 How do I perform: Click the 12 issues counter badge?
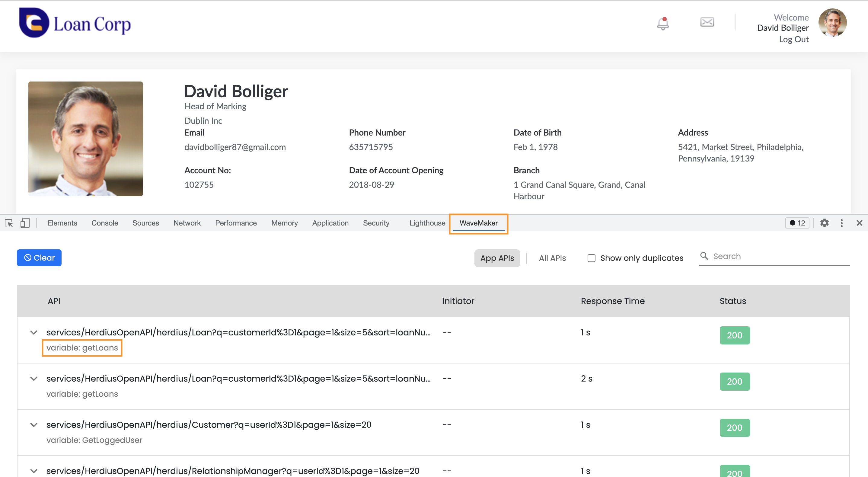(x=797, y=223)
